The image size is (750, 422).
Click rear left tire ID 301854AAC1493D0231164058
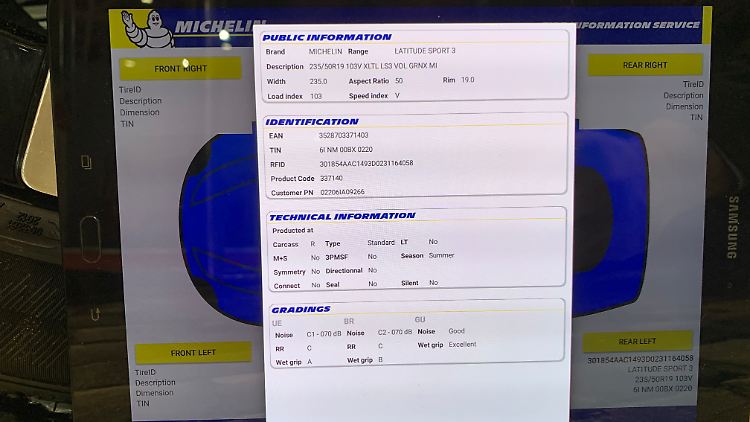tap(640, 359)
